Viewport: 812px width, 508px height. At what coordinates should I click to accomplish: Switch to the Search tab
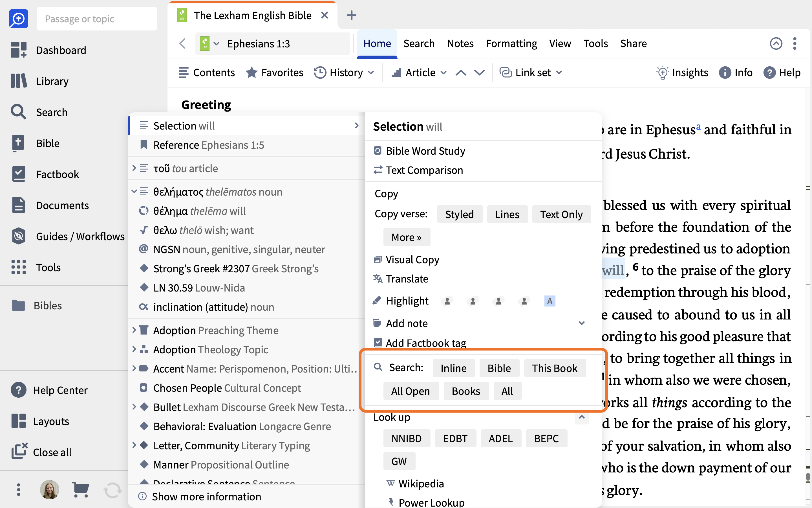coord(419,43)
